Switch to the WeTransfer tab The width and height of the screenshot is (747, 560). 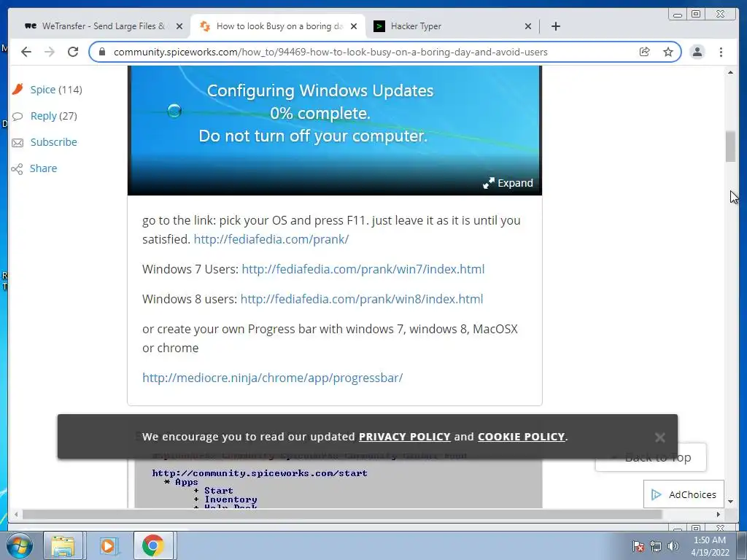pyautogui.click(x=104, y=26)
